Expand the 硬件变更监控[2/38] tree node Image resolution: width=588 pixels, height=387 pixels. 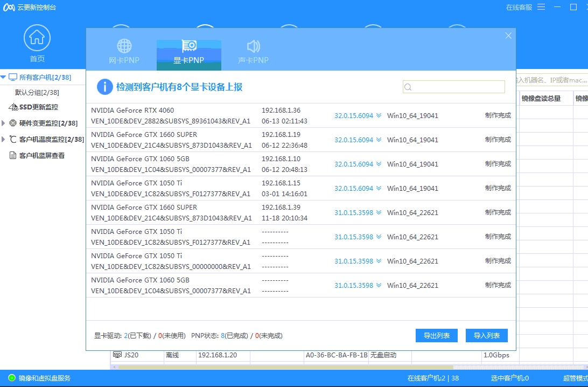pos(3,123)
